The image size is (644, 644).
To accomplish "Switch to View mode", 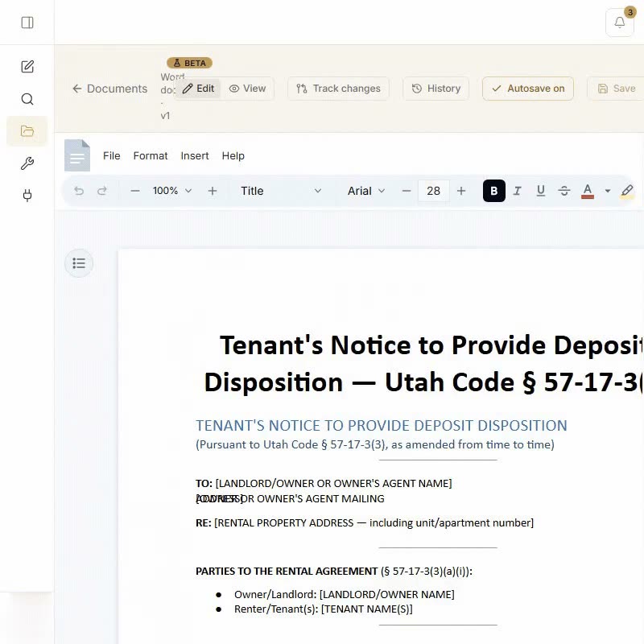I will coord(247,89).
